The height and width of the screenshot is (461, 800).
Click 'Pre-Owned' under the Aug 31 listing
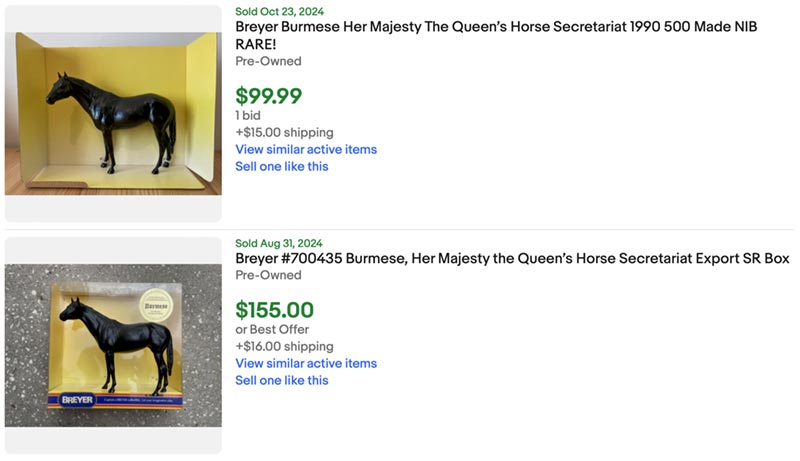pyautogui.click(x=268, y=275)
